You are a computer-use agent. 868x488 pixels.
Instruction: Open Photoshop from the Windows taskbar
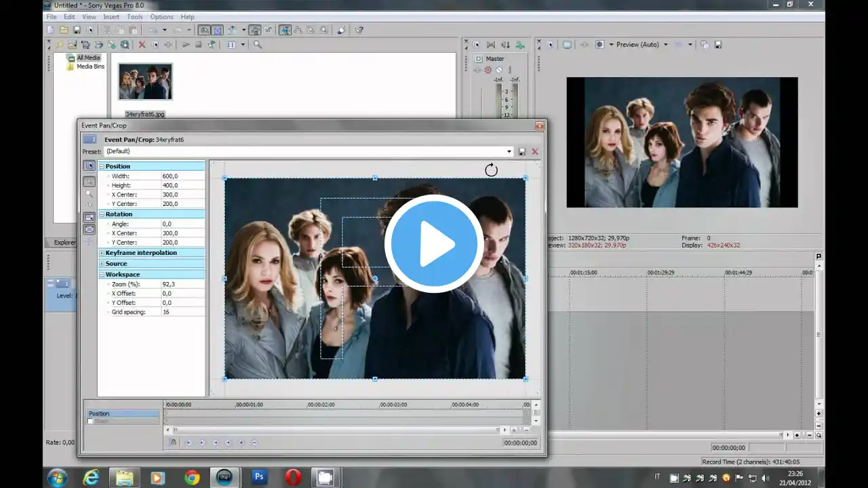pos(258,477)
